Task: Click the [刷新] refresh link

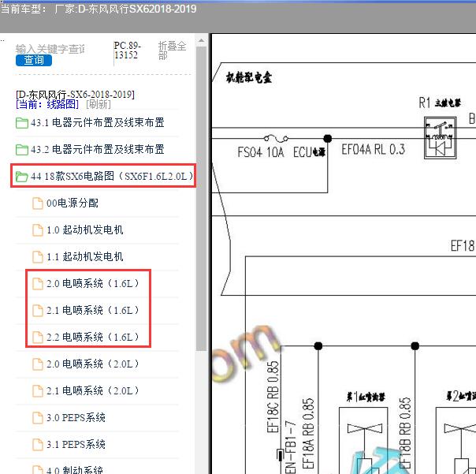Action: point(99,105)
